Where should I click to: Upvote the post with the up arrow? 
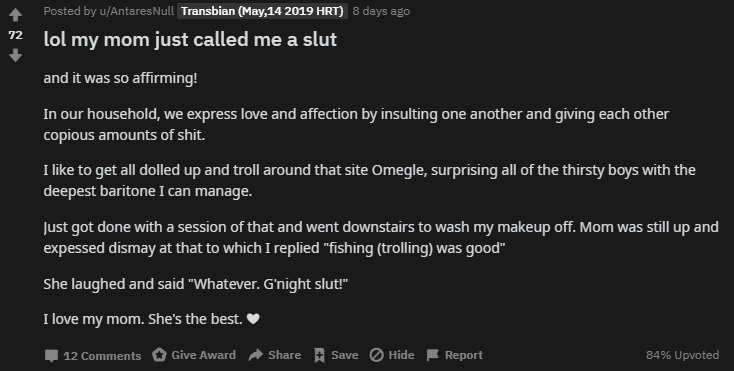click(x=15, y=15)
